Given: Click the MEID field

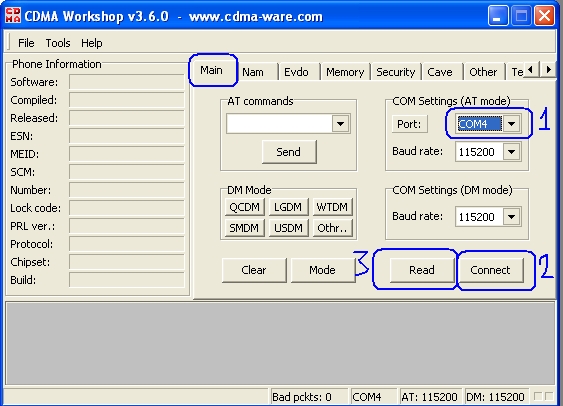Looking at the screenshot, I should pyautogui.click(x=127, y=154).
